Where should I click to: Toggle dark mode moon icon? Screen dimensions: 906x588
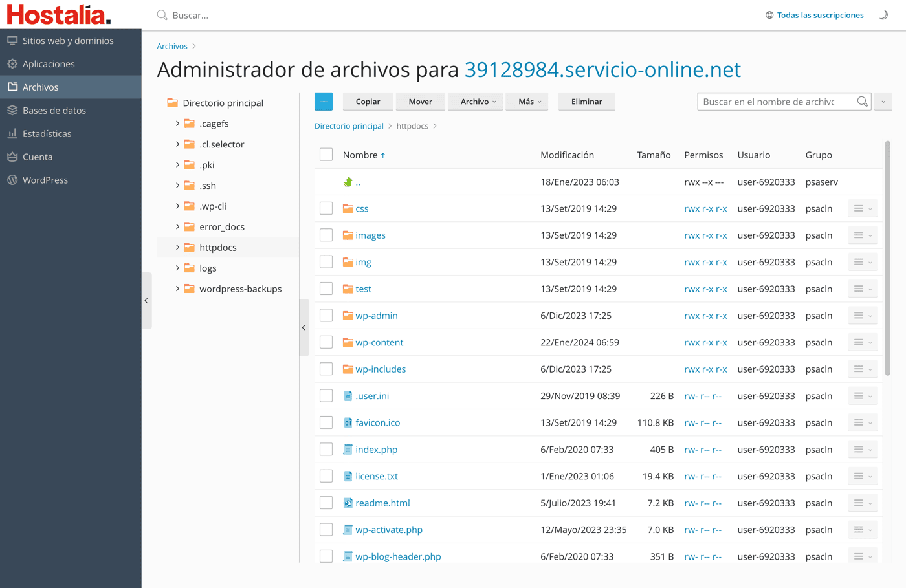tap(883, 15)
